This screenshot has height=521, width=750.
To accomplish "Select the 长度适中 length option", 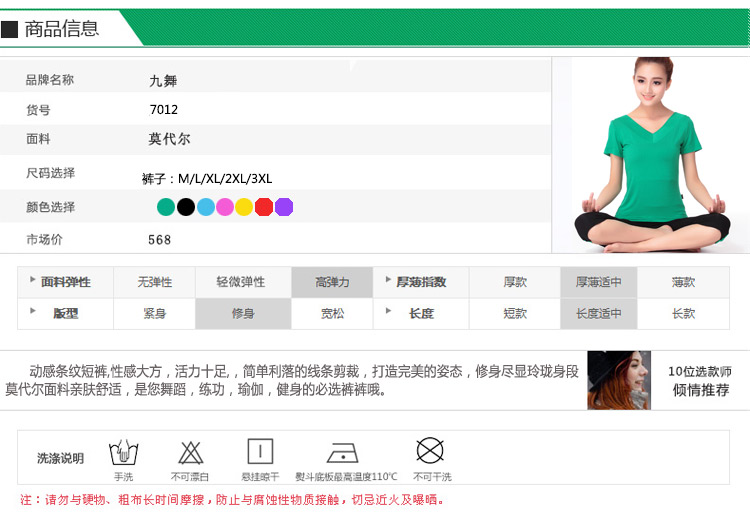I will coord(598,314).
